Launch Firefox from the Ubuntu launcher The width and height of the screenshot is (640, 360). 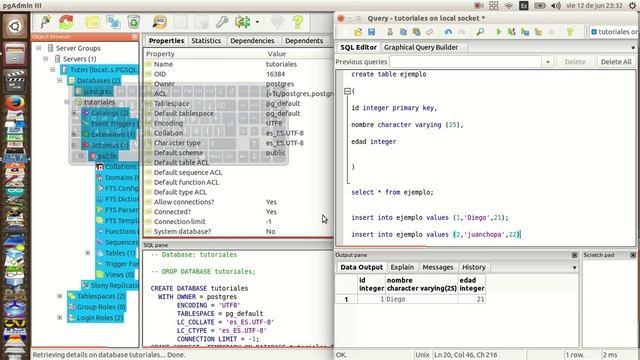(x=15, y=103)
